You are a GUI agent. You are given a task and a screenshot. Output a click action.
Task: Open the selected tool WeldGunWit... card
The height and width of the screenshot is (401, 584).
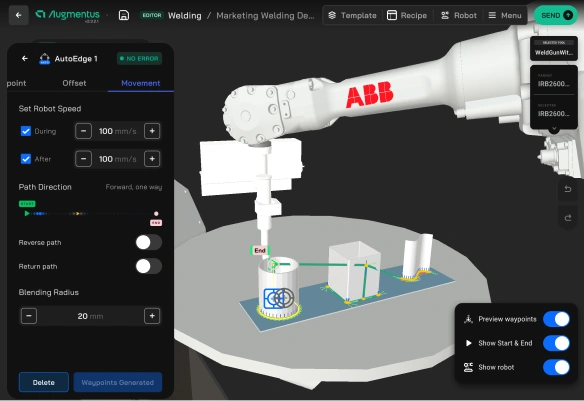[554, 48]
